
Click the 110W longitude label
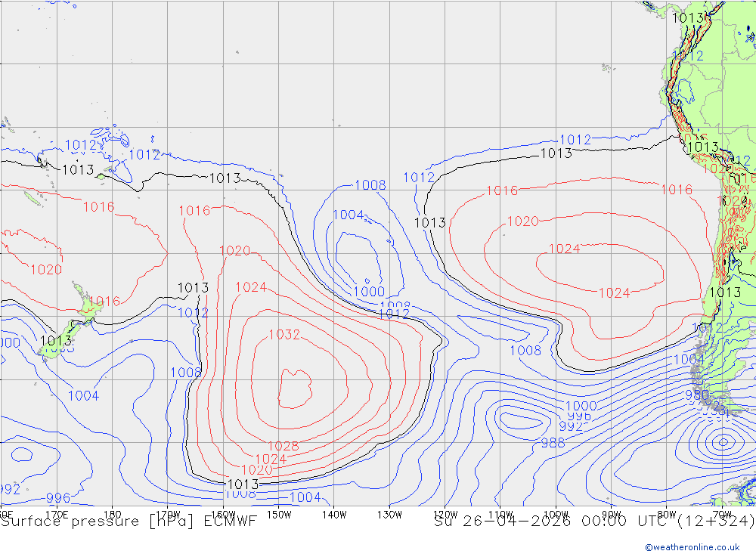[x=500, y=515]
